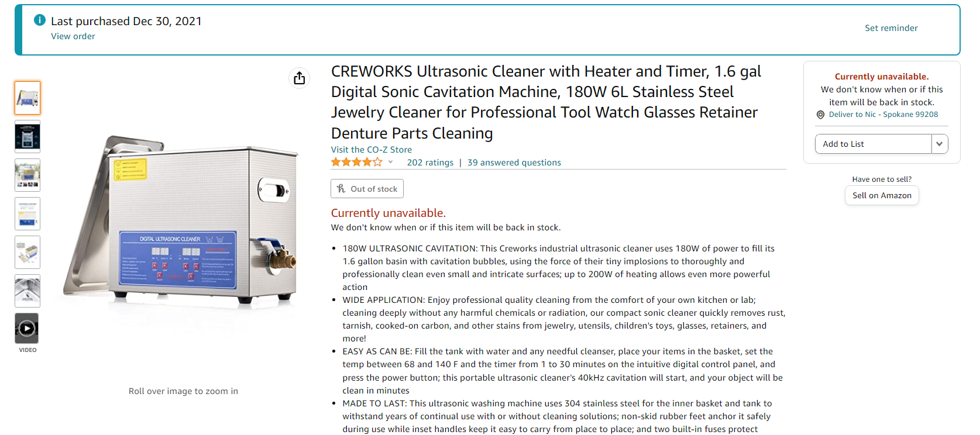Click Deliver to Nic - Spokane 99208
The image size is (980, 435).
click(x=883, y=115)
